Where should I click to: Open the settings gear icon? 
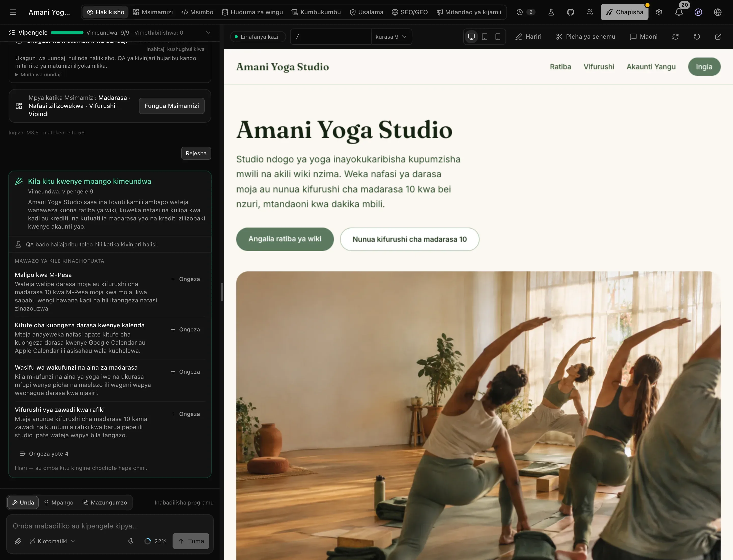point(659,12)
